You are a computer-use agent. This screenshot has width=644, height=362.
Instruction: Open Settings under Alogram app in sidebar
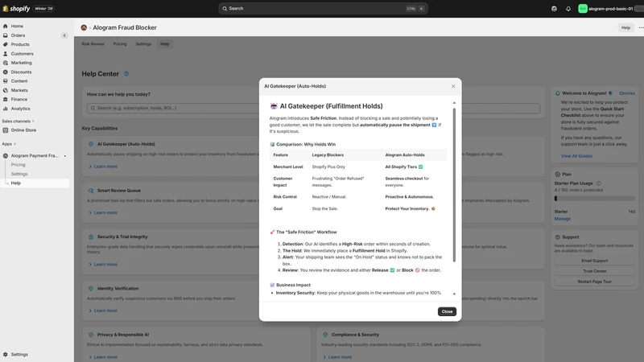pos(19,174)
